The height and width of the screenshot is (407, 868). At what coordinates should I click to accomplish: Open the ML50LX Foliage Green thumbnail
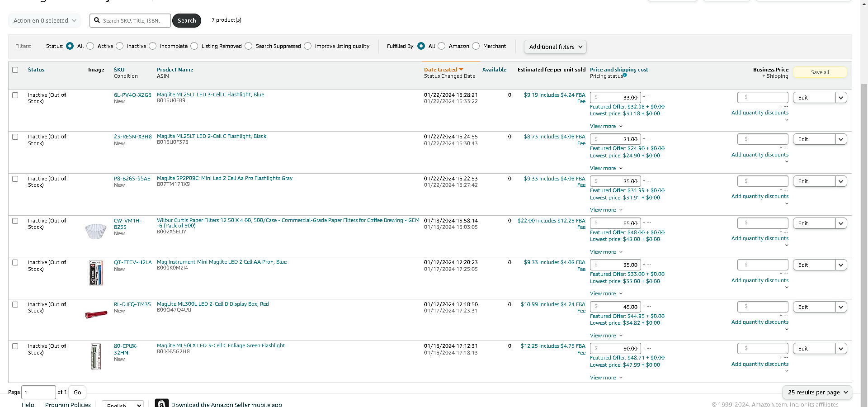coord(96,356)
